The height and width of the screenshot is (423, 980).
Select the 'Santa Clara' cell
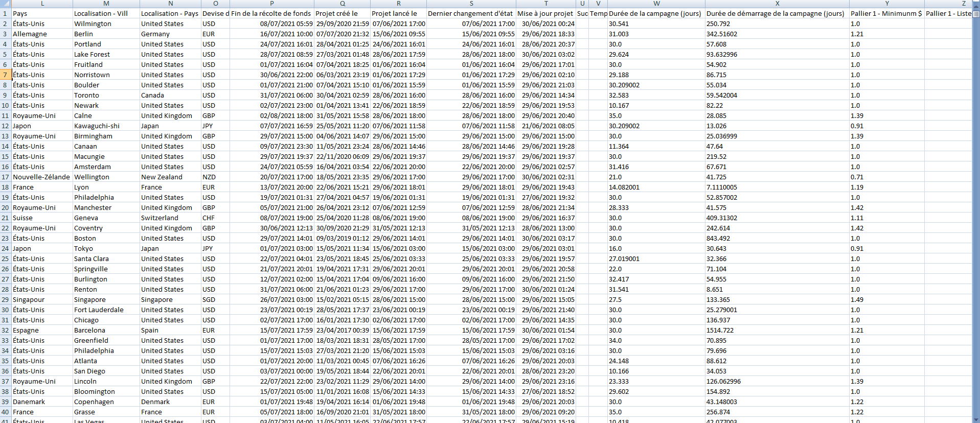(x=106, y=258)
